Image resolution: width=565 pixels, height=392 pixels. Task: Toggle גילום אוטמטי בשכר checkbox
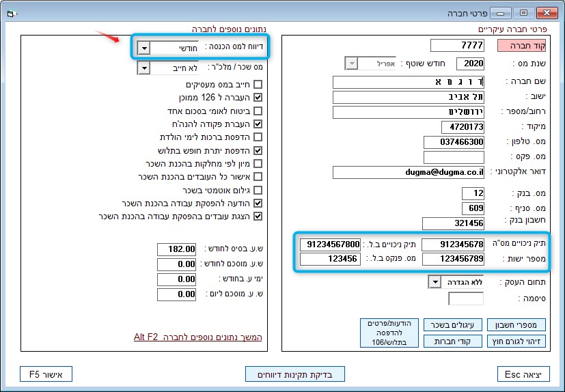[258, 190]
